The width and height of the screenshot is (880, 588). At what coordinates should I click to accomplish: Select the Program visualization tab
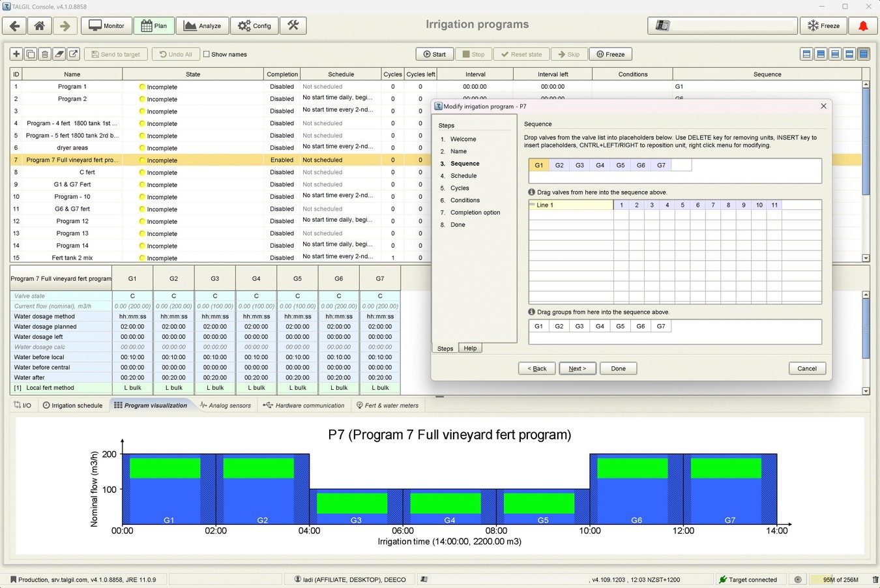[x=151, y=405]
